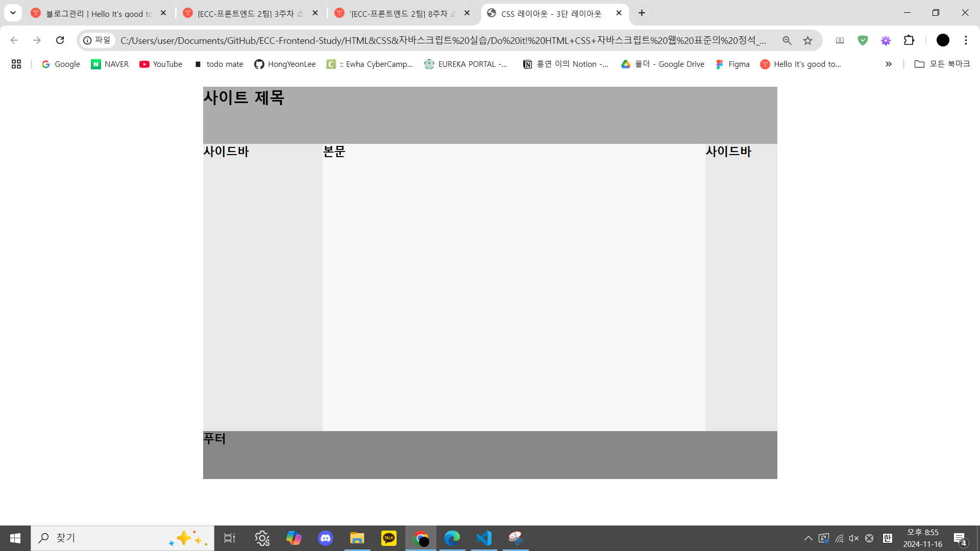980x551 pixels.
Task: Open the Figma bookmark
Action: point(732,64)
